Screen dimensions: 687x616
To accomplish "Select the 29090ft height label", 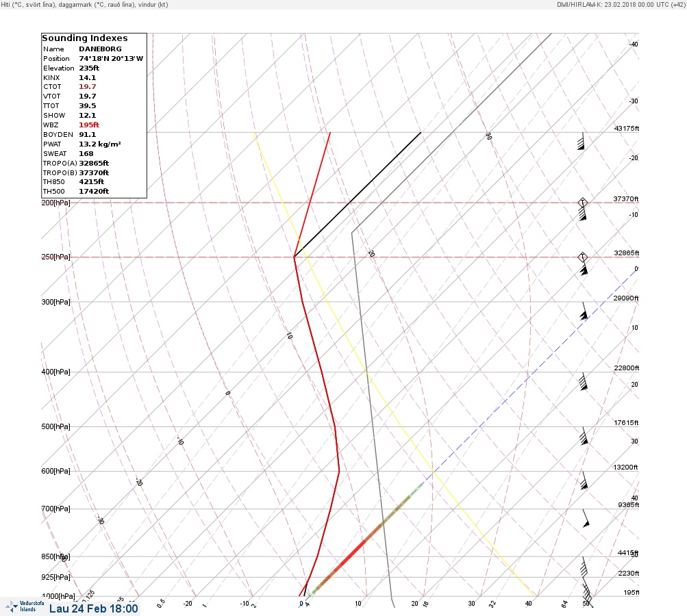I will point(626,298).
